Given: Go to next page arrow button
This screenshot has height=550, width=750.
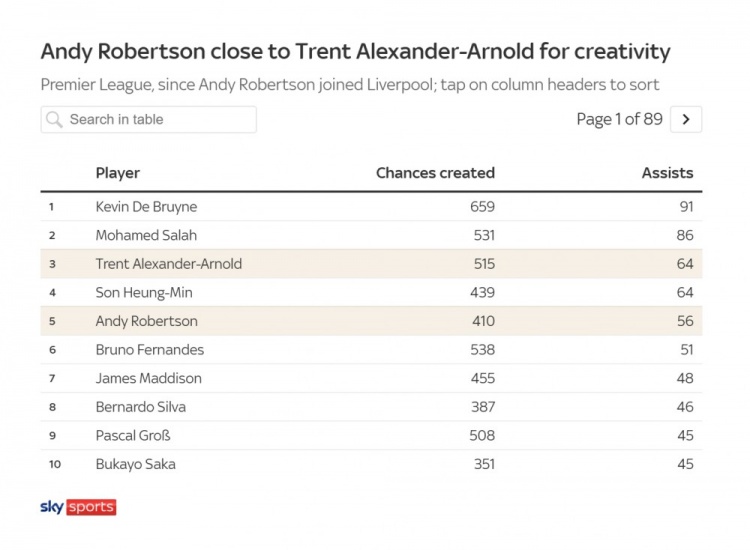Looking at the screenshot, I should coord(686,119).
